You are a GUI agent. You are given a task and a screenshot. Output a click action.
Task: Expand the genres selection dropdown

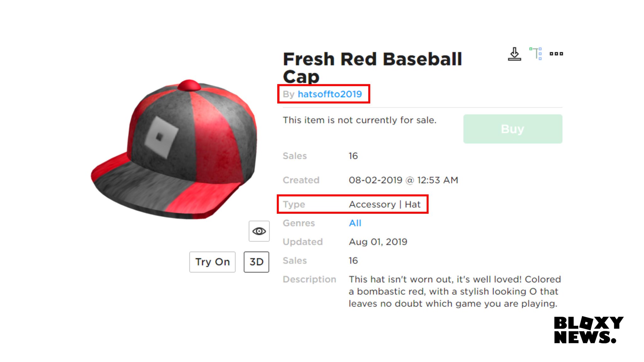click(354, 223)
